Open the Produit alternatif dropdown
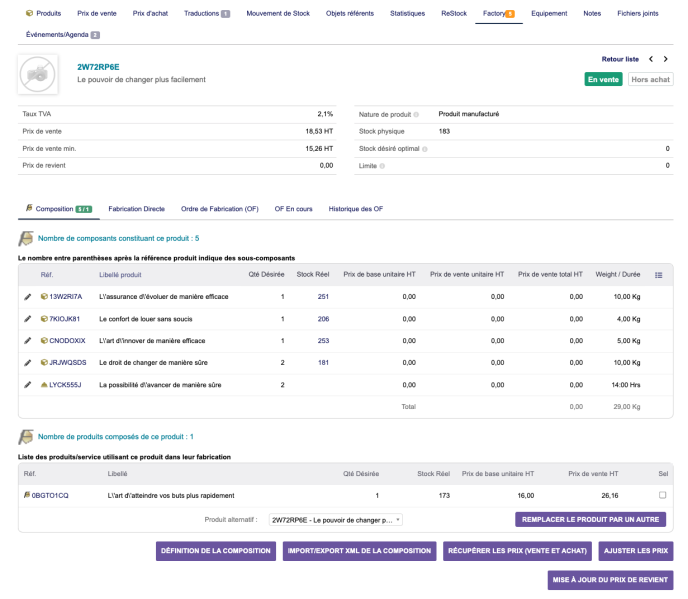Image resolution: width=688 pixels, height=599 pixels. tap(336, 520)
